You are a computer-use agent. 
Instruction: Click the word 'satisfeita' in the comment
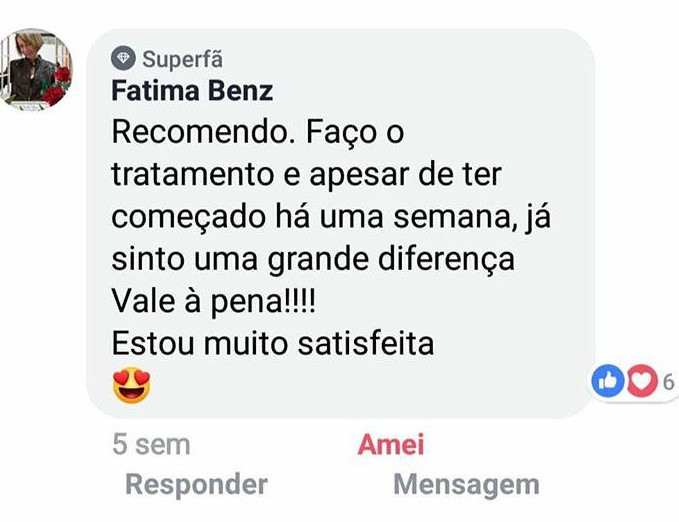pyautogui.click(x=366, y=344)
